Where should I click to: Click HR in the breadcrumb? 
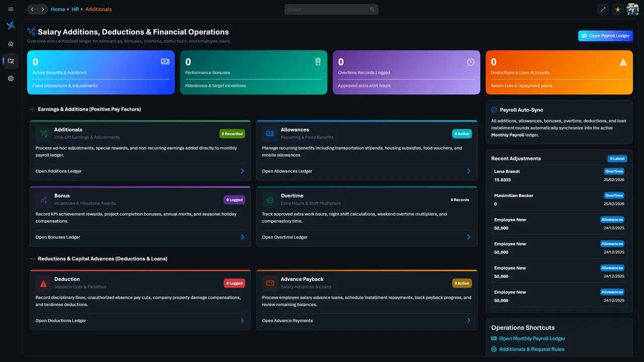(75, 9)
